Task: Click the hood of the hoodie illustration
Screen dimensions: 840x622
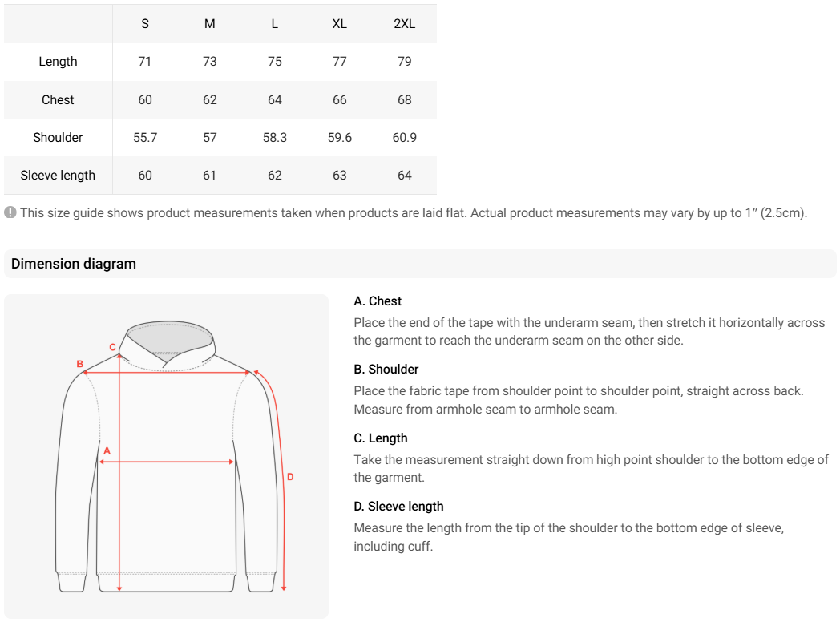Action: 171,337
